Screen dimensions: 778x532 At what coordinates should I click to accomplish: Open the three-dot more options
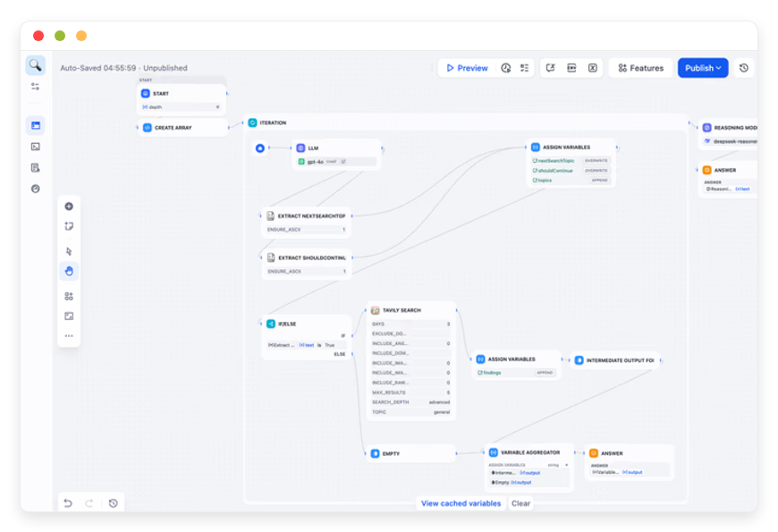coord(69,336)
